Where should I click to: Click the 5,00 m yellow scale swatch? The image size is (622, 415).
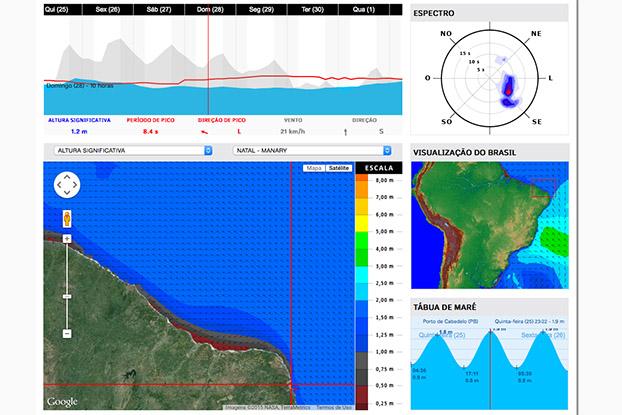(x=362, y=223)
